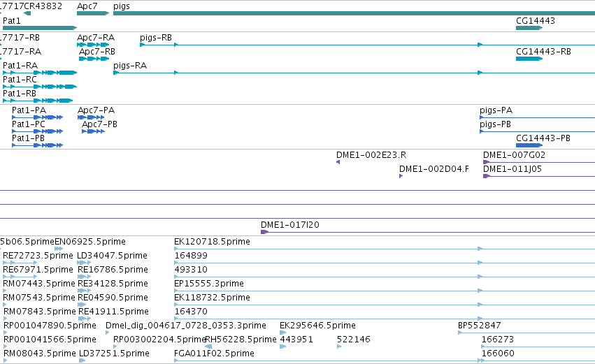The height and width of the screenshot is (364, 595).
Task: Click the EK118732.5prime EST label
Action: tap(212, 298)
